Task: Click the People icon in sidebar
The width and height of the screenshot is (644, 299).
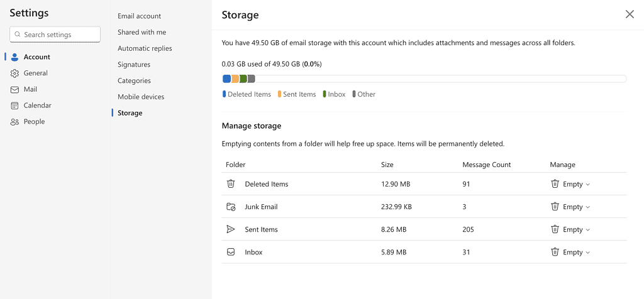Action: (x=15, y=122)
